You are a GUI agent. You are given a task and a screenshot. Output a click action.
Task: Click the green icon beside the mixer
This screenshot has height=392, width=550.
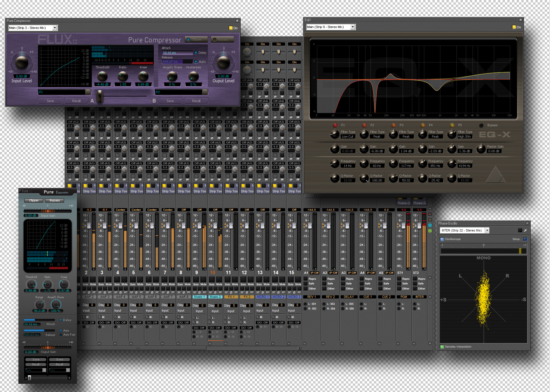pyautogui.click(x=430, y=231)
